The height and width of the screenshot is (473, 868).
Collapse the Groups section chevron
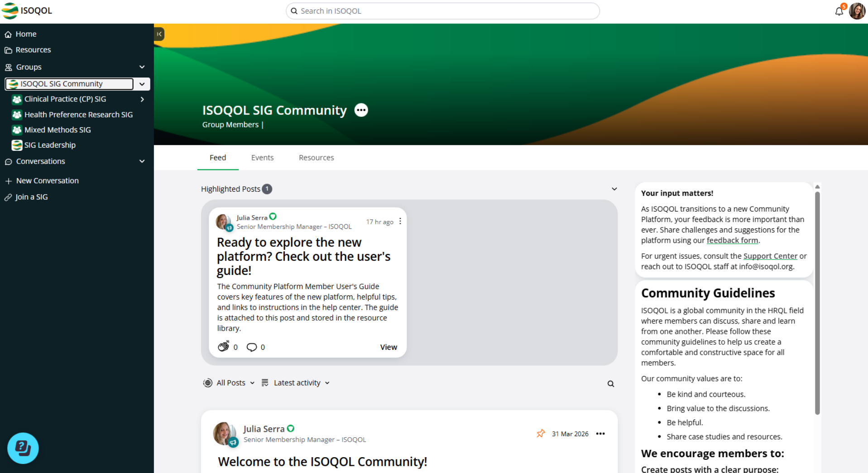tap(142, 67)
